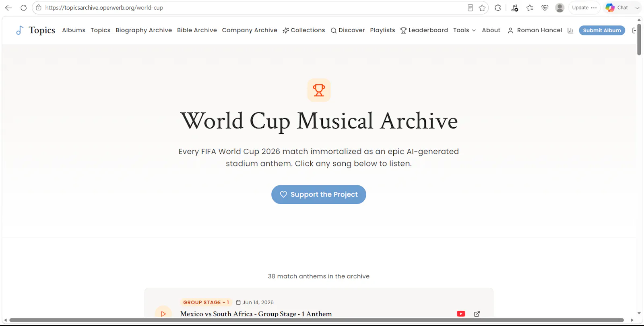Open the Copilot Chat button
The width and height of the screenshot is (644, 326).
(617, 8)
